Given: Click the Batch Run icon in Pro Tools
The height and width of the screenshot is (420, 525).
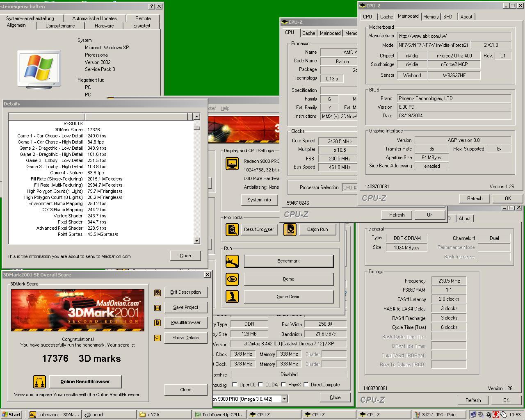Looking at the screenshot, I should coord(290,229).
